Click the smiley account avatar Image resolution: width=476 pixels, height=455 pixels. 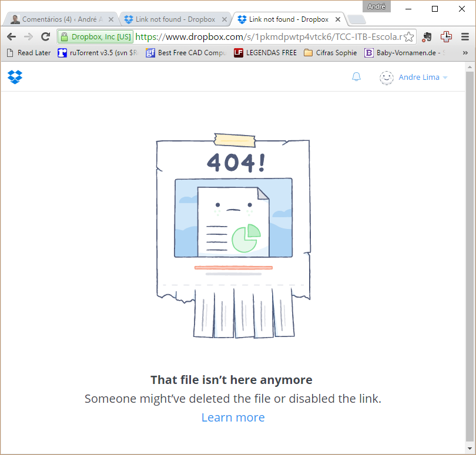386,77
